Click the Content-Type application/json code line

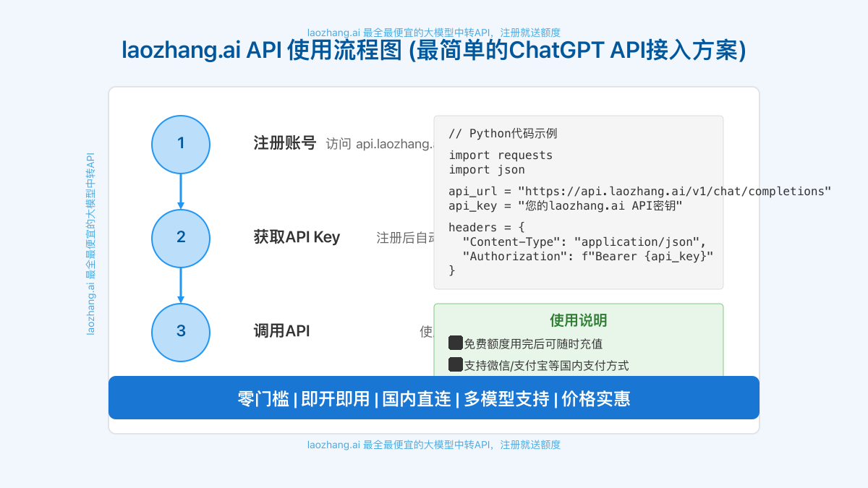pyautogui.click(x=584, y=241)
